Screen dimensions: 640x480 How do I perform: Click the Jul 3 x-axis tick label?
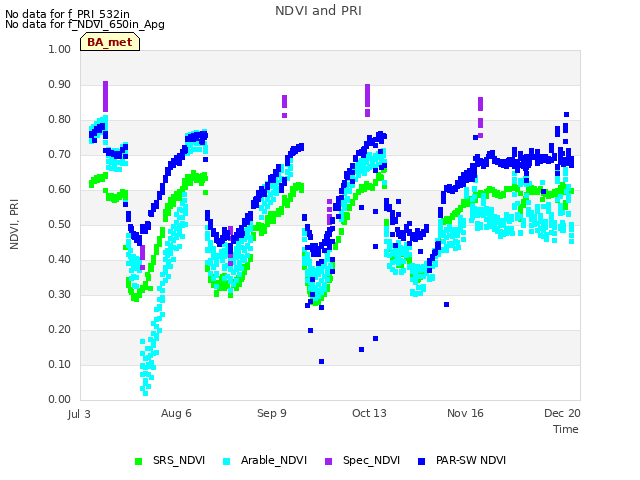pos(79,414)
